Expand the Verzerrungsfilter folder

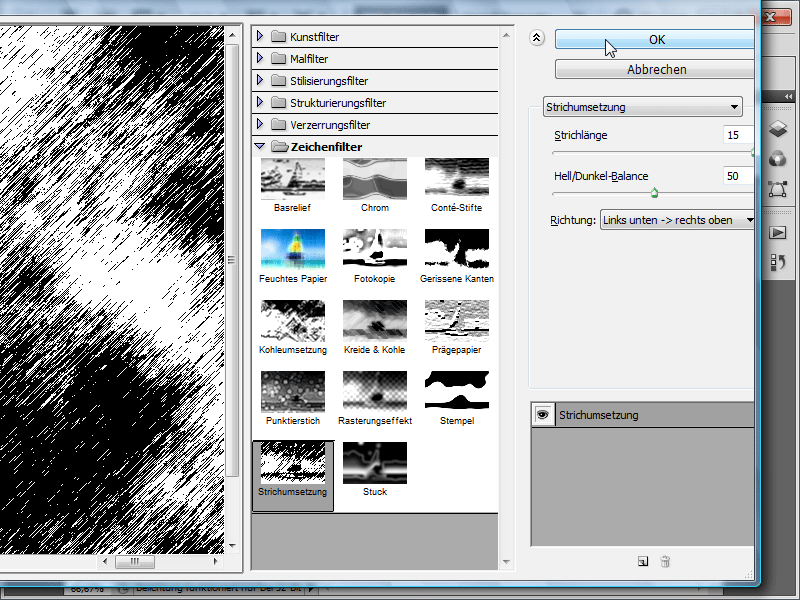260,124
